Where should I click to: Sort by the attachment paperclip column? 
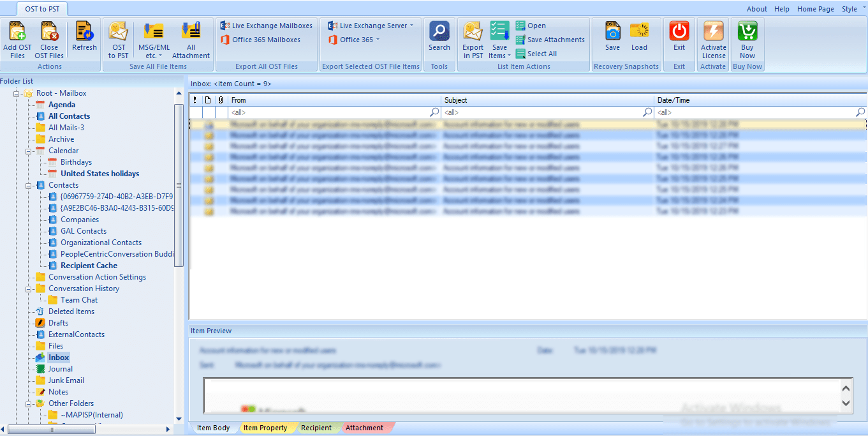tap(221, 100)
